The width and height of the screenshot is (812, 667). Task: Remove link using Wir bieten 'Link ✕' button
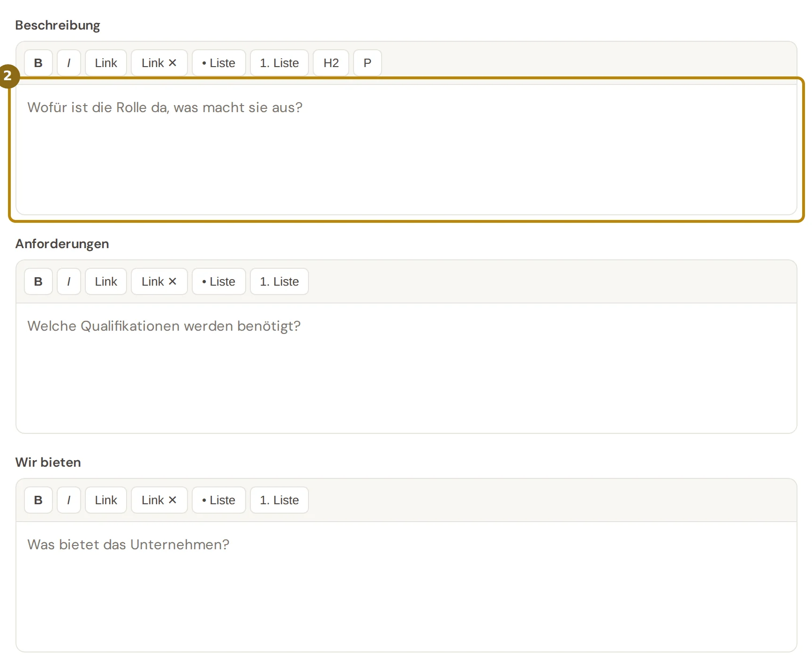pyautogui.click(x=159, y=500)
